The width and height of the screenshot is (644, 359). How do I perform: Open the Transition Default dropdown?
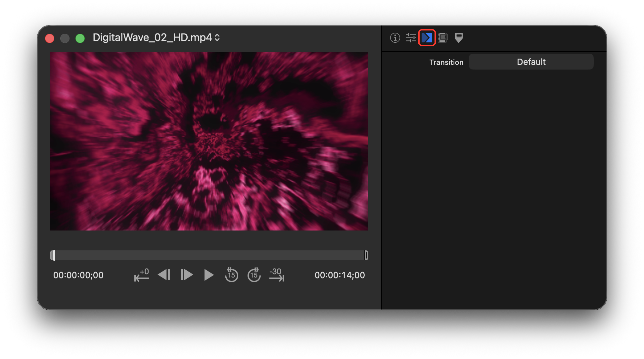[x=531, y=62]
